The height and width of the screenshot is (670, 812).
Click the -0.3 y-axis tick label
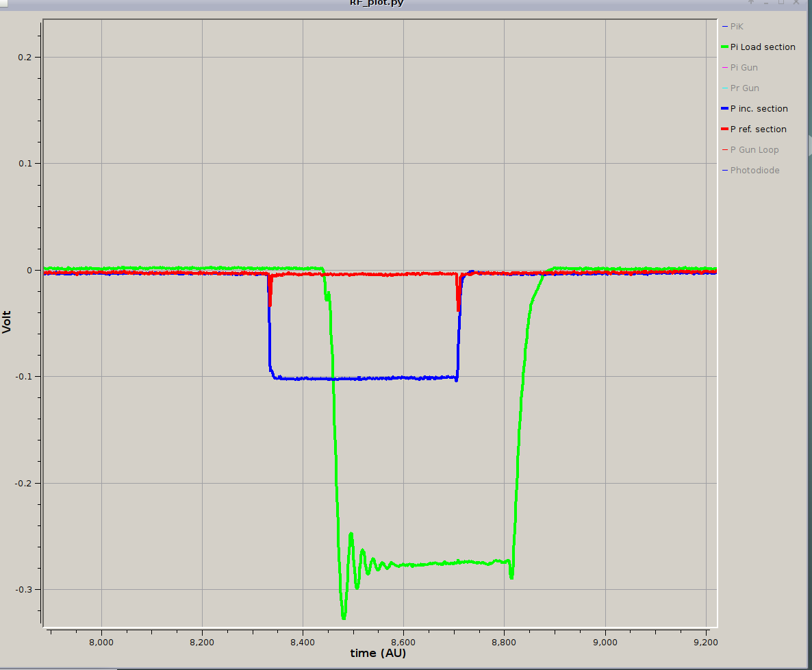tap(25, 590)
